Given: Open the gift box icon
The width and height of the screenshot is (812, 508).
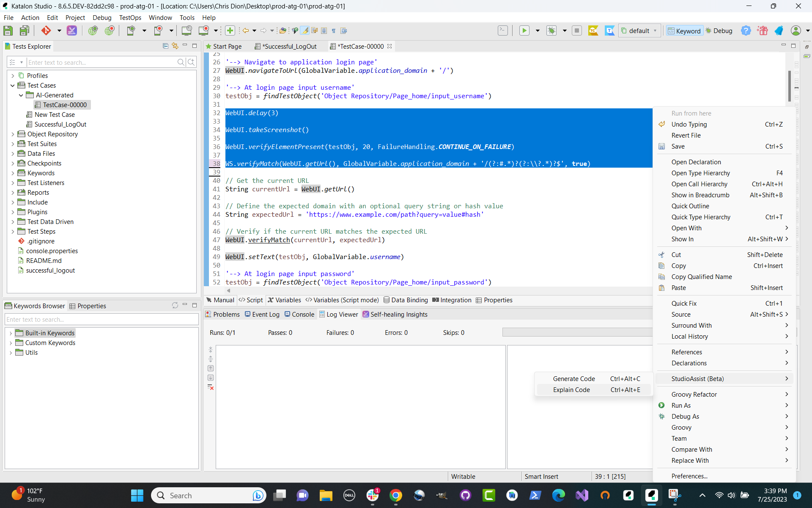Looking at the screenshot, I should tap(763, 30).
